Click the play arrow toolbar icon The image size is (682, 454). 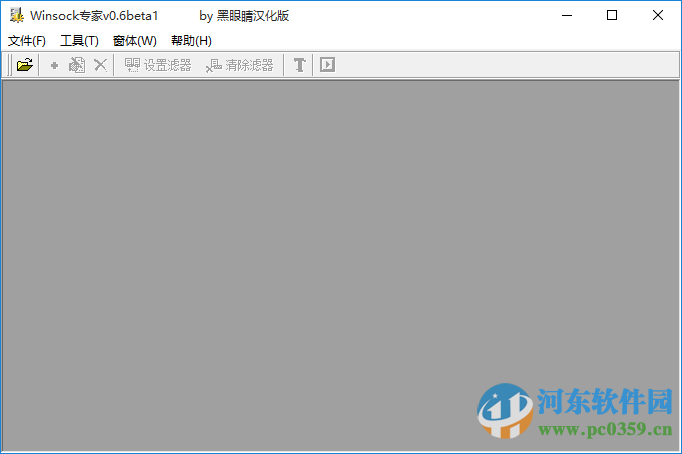click(328, 65)
